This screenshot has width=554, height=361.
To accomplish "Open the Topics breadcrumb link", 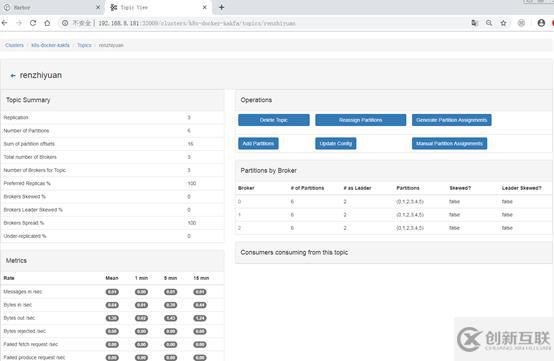I will [84, 45].
